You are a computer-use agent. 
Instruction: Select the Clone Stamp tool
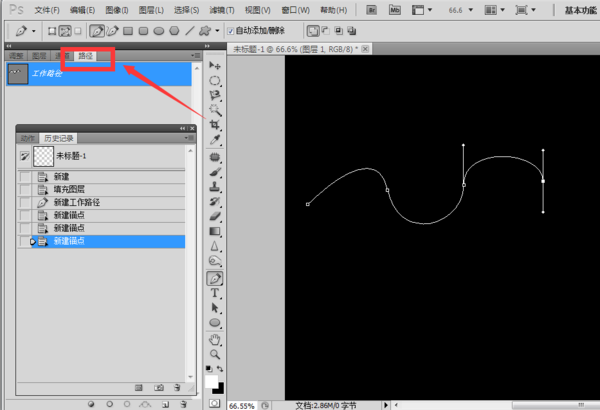coord(215,186)
